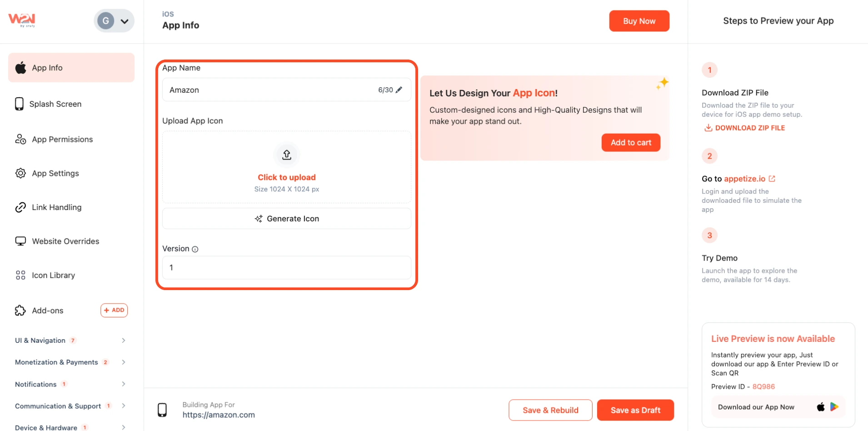Click the W2N logo
Screen dimensions: 868x431
point(22,20)
